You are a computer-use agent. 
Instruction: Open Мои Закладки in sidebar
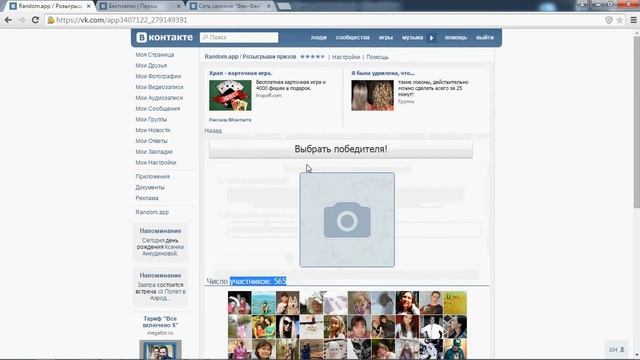[x=154, y=152]
